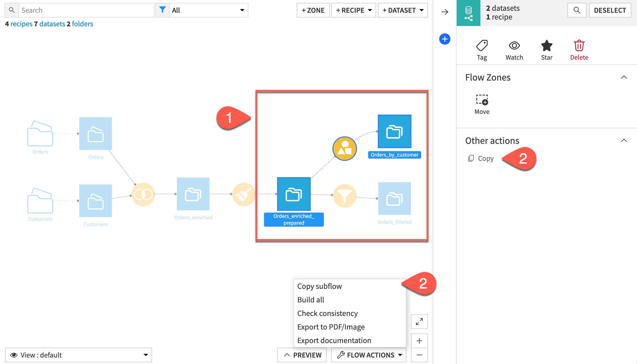
Task: Choose Copy subflow from the menu
Action: [319, 286]
